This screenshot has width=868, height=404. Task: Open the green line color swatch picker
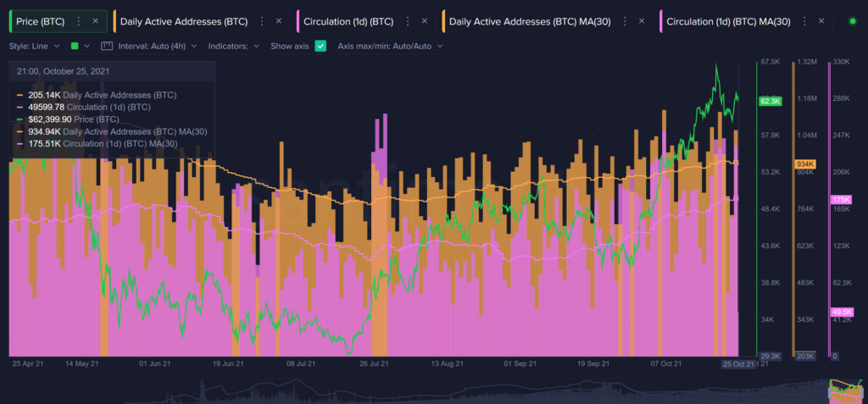point(80,47)
